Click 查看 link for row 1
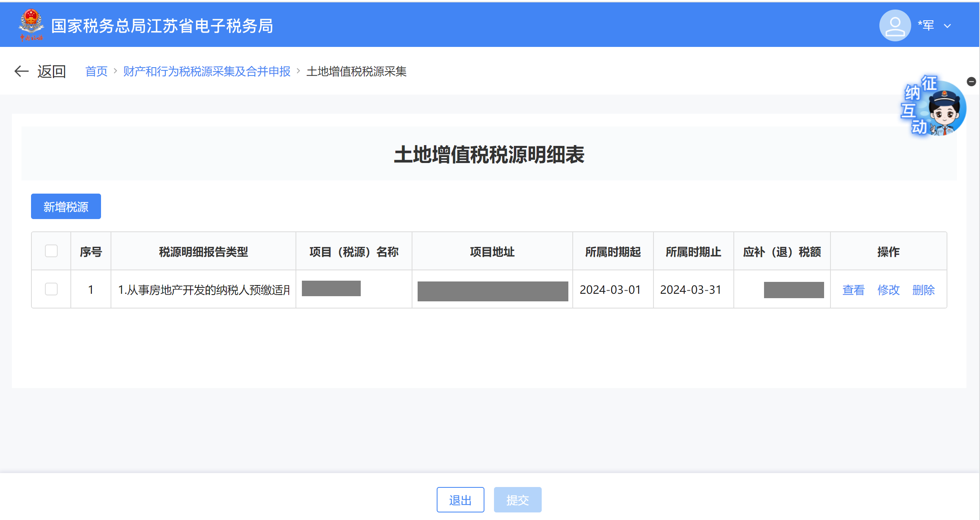Screen dimensions: 980x520 tap(853, 290)
